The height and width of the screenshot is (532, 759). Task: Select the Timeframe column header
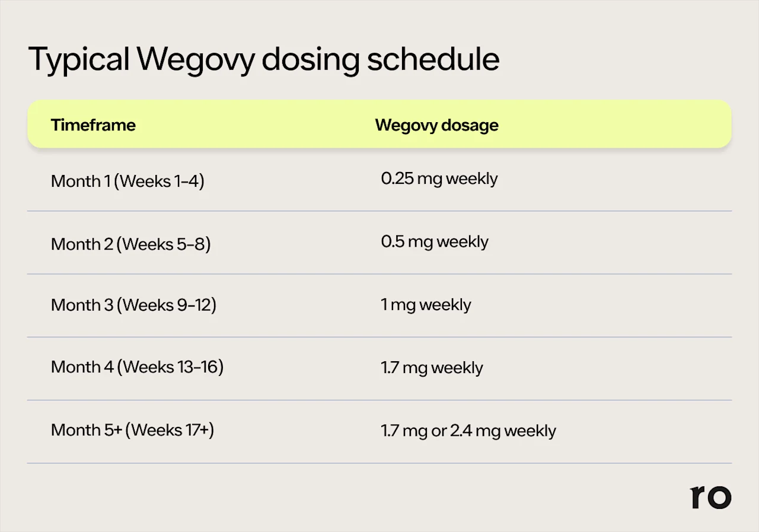click(93, 125)
